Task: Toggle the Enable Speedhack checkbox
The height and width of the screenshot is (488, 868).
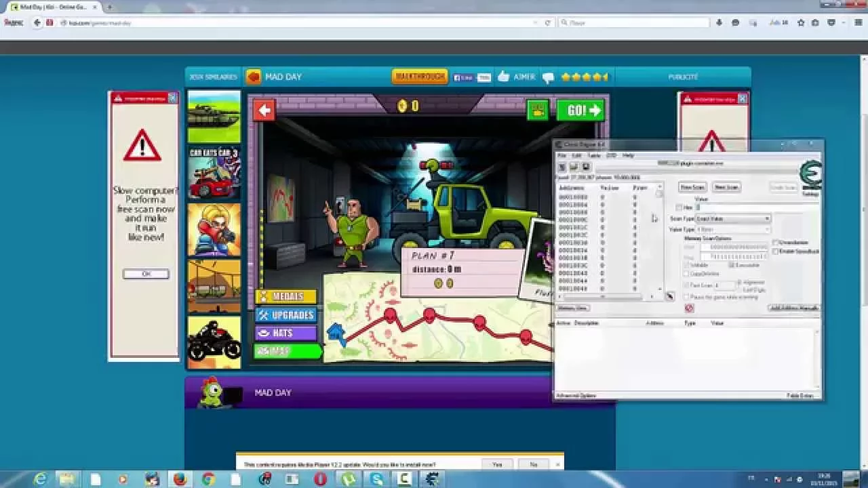Action: [x=776, y=251]
